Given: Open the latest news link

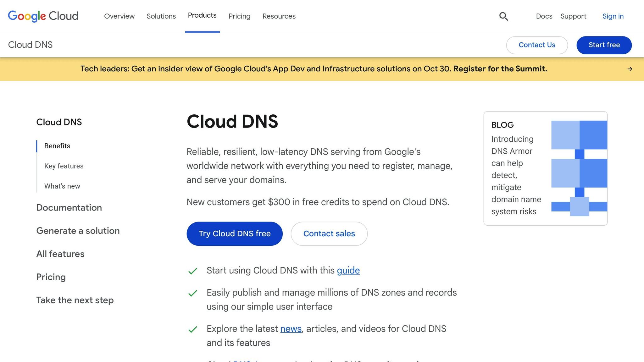Looking at the screenshot, I should [290, 329].
